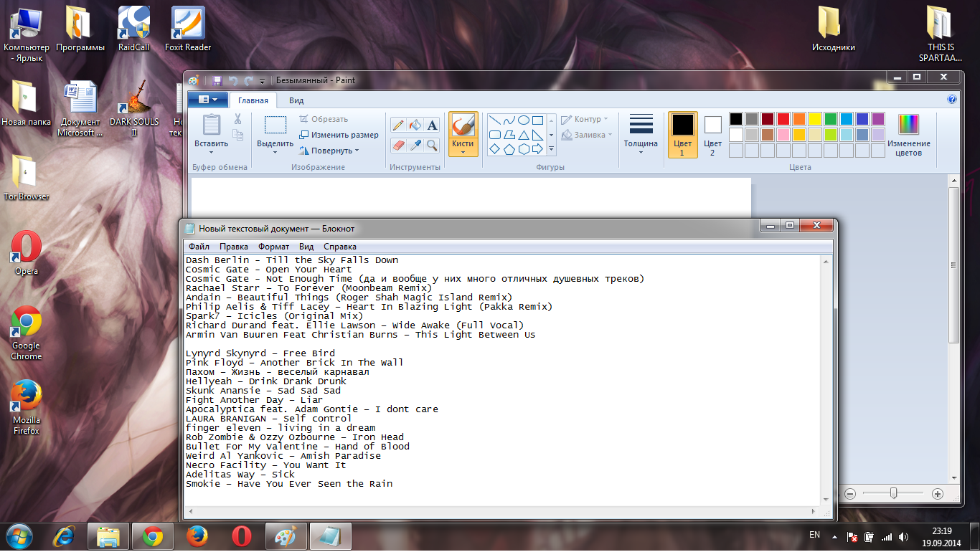Select the RaidCall desktop shortcut
The width and height of the screenshot is (980, 552).
(x=134, y=29)
